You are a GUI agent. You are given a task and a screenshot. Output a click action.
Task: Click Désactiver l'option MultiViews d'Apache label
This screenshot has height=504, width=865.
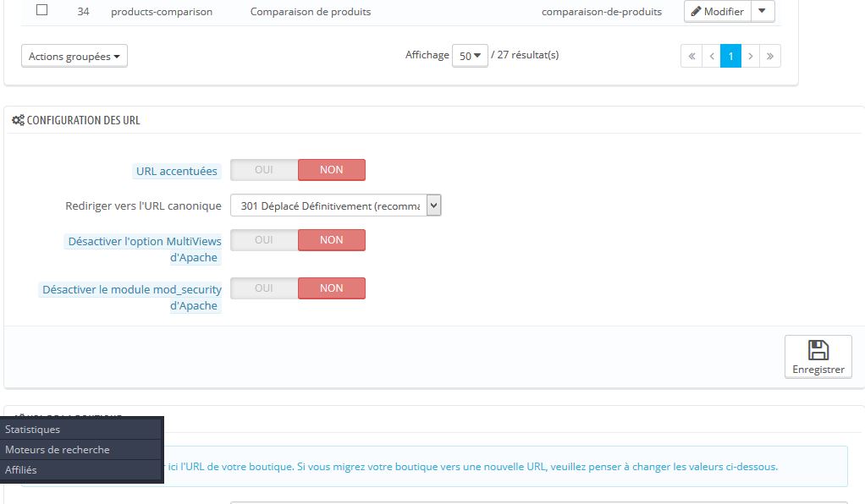pos(145,249)
